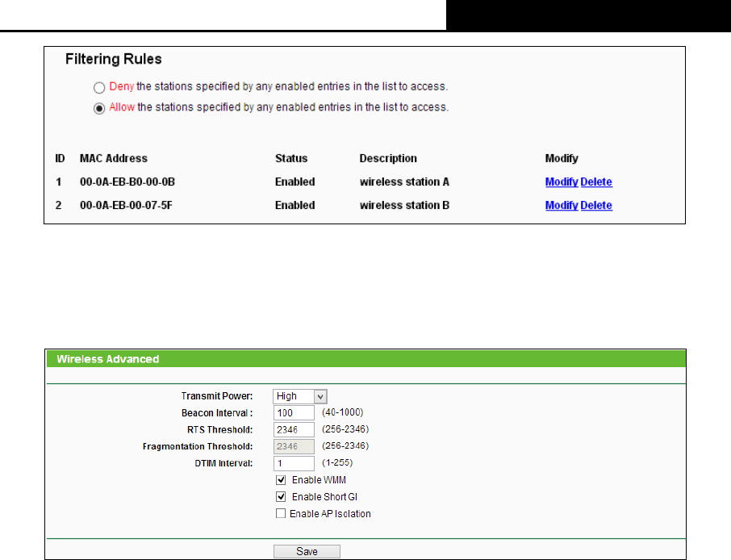Delete the wireless station B entry
Viewport: 731px width, 560px height.
(596, 206)
